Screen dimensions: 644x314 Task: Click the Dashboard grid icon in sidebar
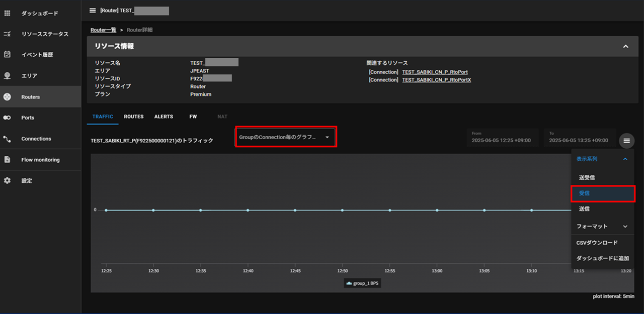point(7,13)
